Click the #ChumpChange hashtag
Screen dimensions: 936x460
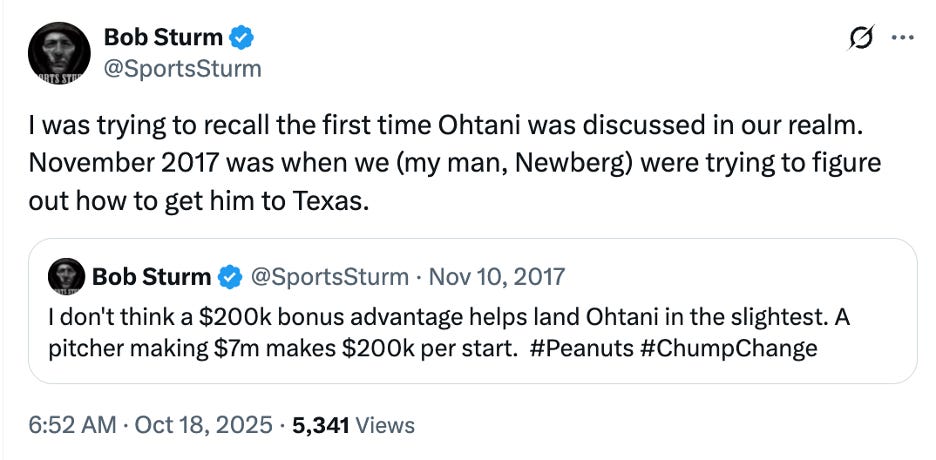click(x=728, y=349)
